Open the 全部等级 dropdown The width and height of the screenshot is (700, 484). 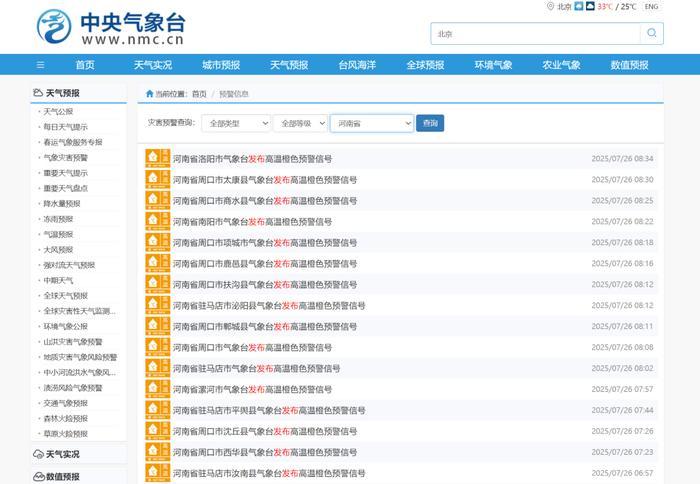pos(299,123)
